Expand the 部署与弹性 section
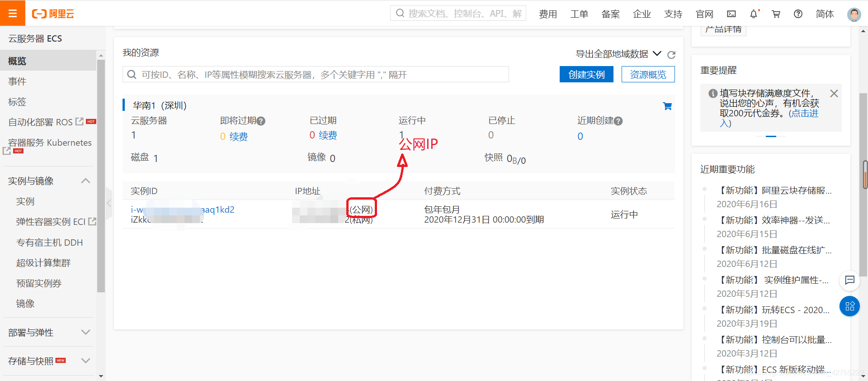Viewport: 868px width, 381px height. (86, 333)
